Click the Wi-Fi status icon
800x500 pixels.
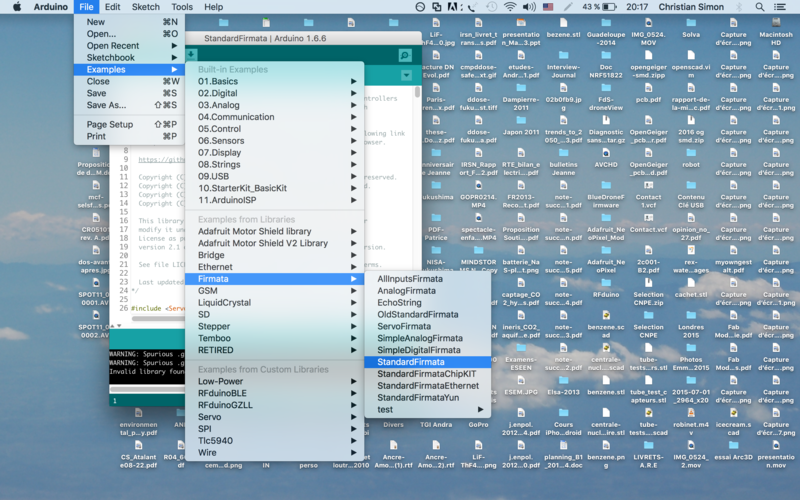(510, 7)
